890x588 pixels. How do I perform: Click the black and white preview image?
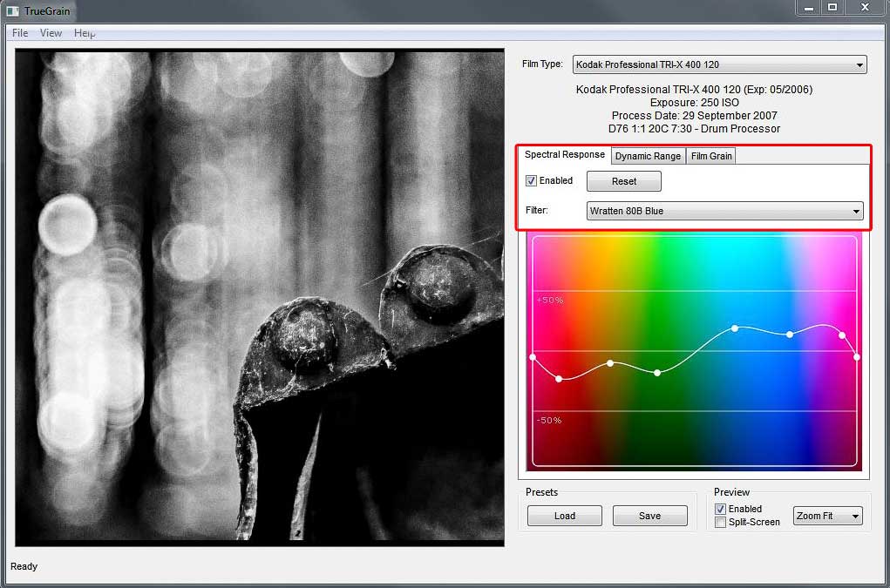[x=260, y=297]
